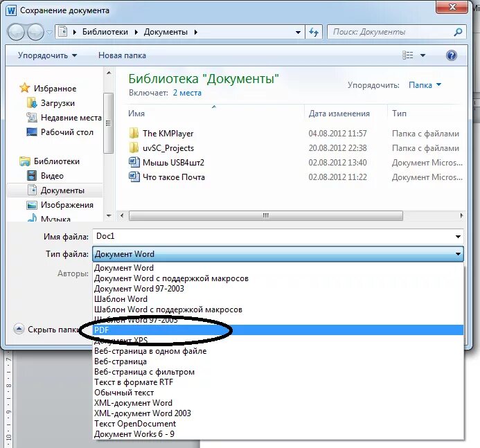The image size is (480, 448).
Task: Select Документ Works 6 - 9 type
Action: [278, 434]
